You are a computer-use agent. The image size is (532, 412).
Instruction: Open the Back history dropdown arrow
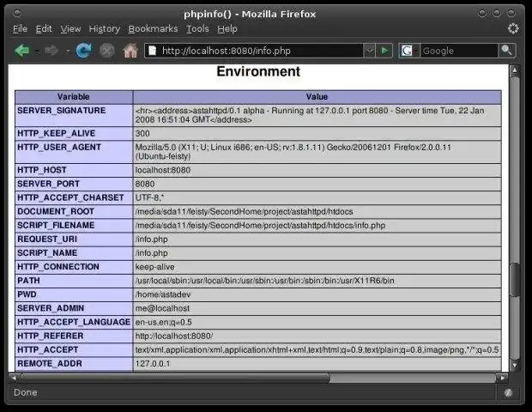(37, 51)
